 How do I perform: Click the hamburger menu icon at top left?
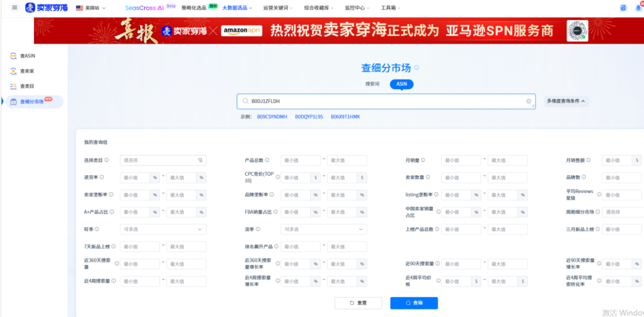tap(15, 8)
